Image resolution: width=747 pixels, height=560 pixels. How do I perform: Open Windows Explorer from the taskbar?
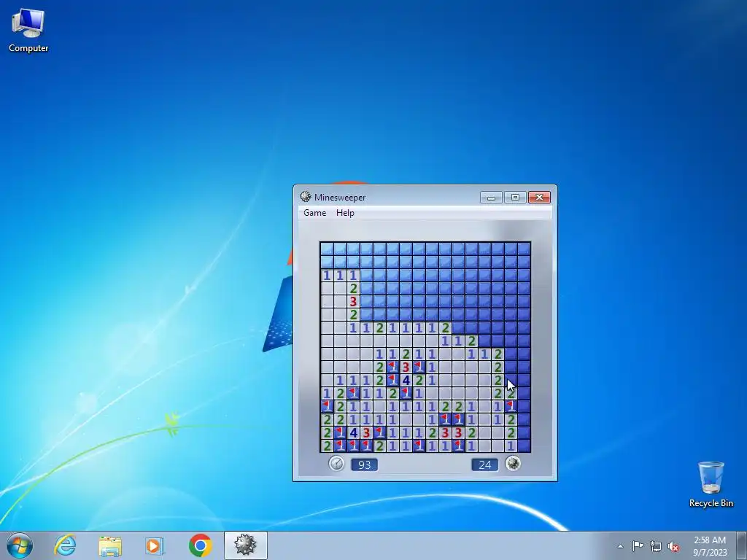(110, 545)
